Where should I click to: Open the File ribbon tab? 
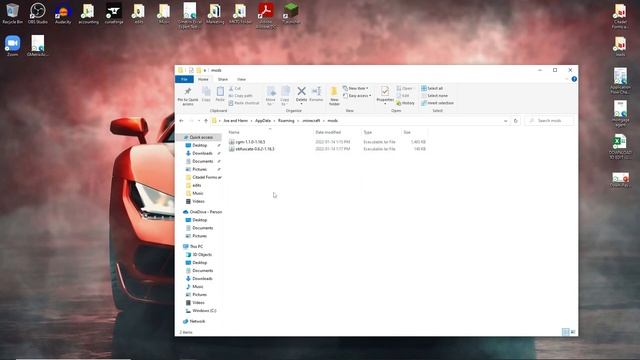pos(184,79)
